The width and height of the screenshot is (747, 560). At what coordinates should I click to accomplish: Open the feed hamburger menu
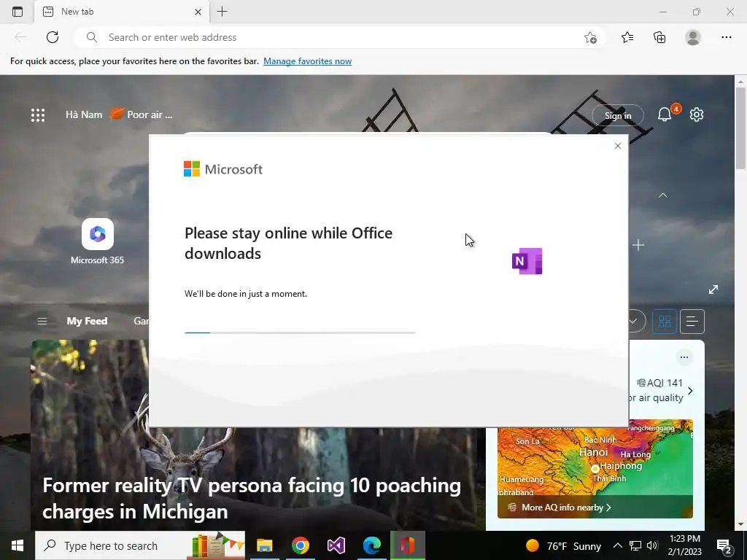(x=42, y=321)
